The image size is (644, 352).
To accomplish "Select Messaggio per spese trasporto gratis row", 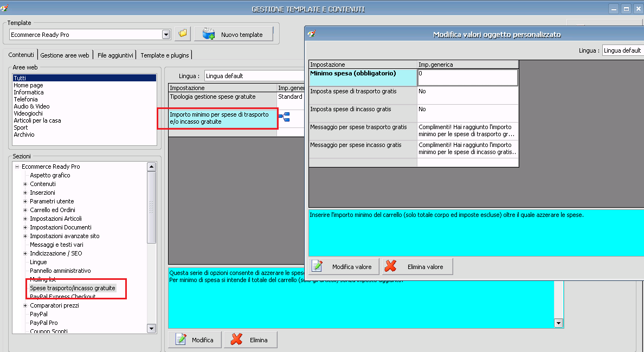I will pyautogui.click(x=363, y=131).
